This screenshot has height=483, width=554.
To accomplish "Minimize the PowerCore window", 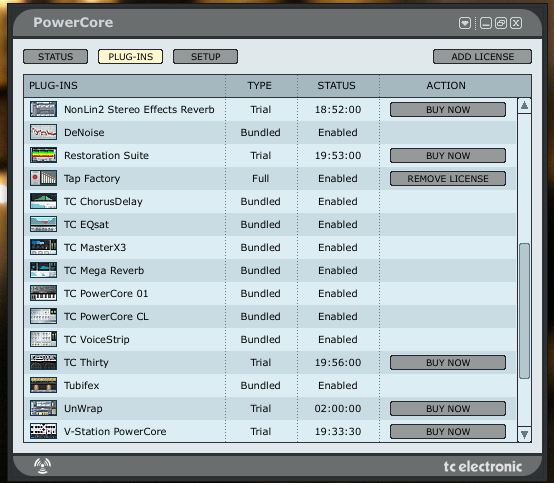I will point(486,23).
